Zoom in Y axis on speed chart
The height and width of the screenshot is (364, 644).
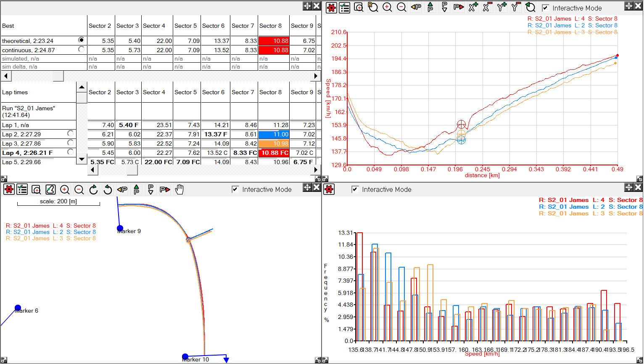(x=501, y=7)
